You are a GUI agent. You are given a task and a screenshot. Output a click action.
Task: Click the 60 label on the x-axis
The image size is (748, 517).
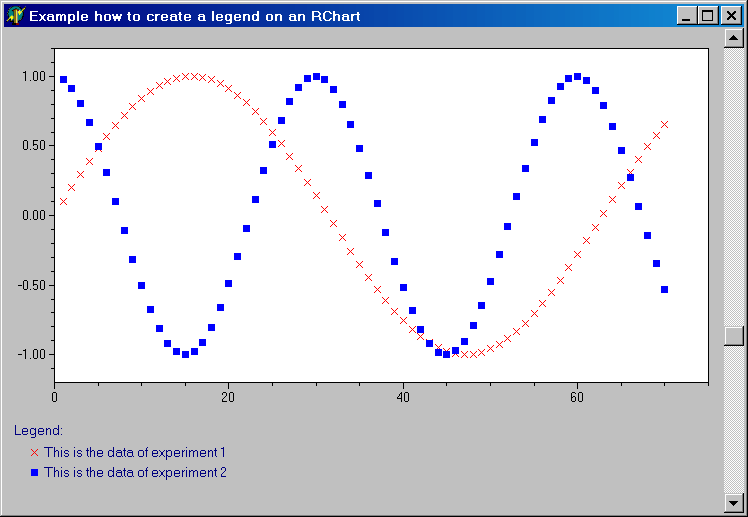pyautogui.click(x=577, y=398)
